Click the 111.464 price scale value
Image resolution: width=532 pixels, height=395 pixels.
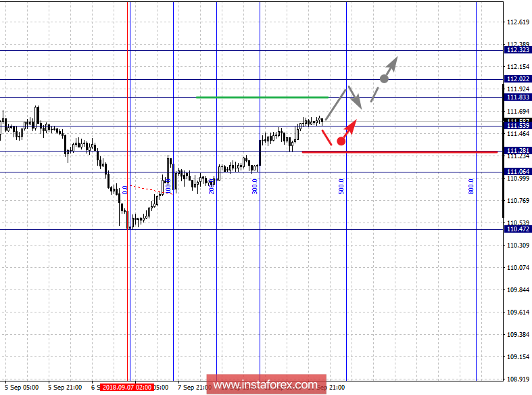[518, 134]
